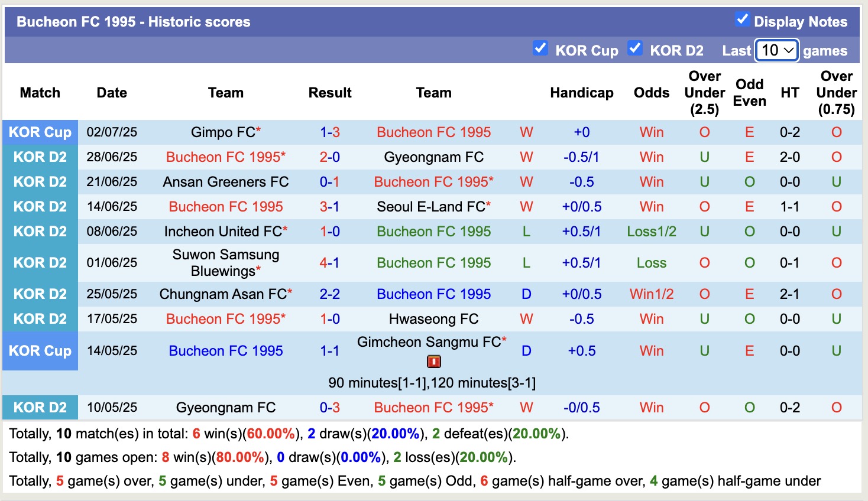Open the Suwon Samsung Bluewings team link
The width and height of the screenshot is (868, 501).
225,262
